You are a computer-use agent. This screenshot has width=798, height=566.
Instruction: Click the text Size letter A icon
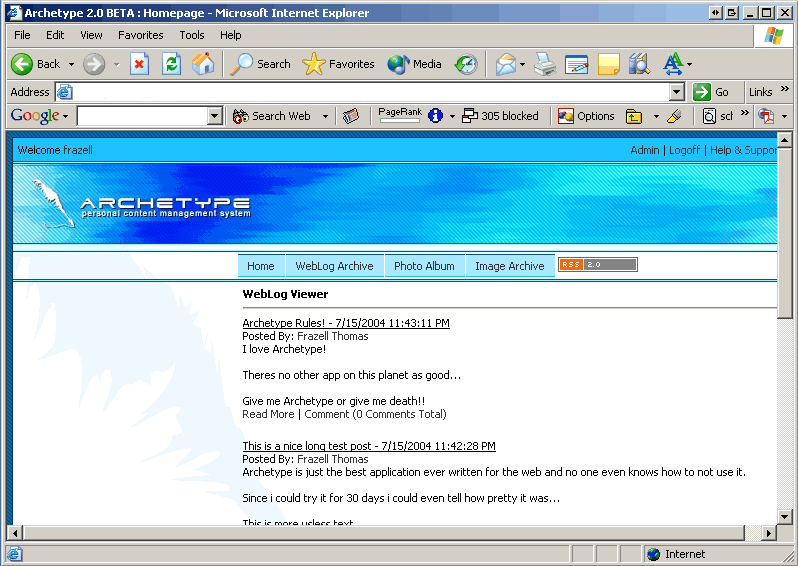click(673, 64)
